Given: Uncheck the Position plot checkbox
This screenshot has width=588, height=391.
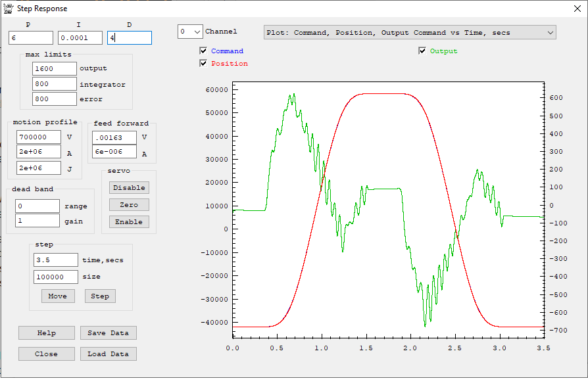Looking at the screenshot, I should [x=204, y=64].
